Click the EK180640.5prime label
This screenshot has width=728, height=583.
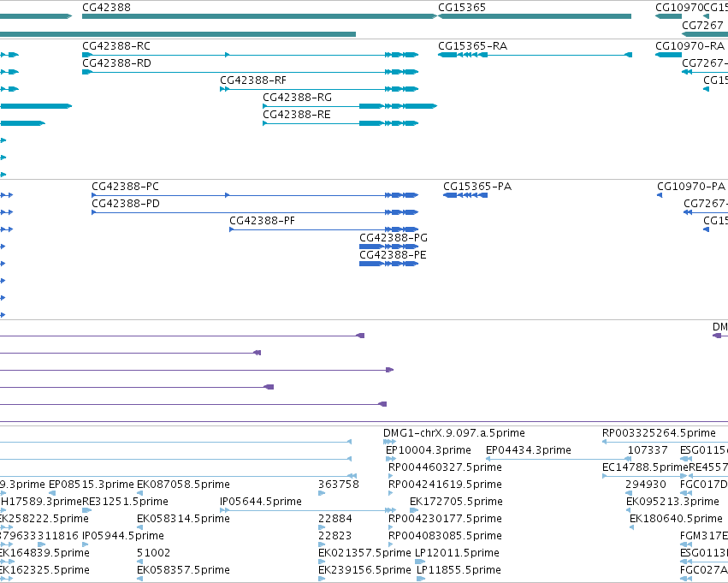coord(677,520)
